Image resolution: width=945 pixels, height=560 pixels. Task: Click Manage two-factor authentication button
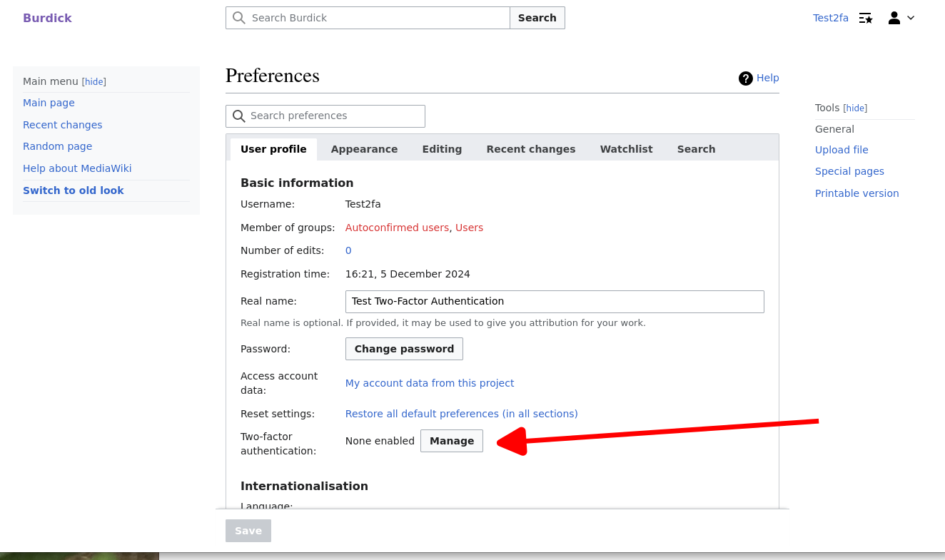point(452,441)
